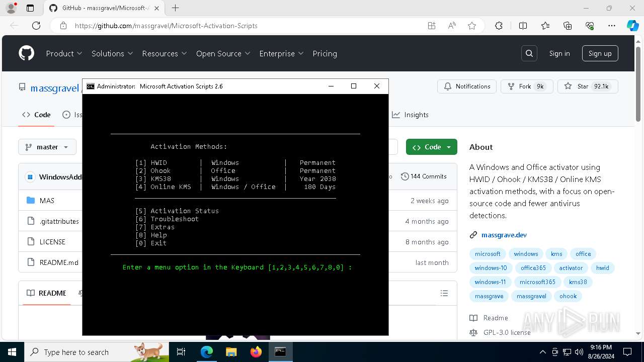Open Tab actions menu icon
The height and width of the screenshot is (362, 644).
(x=30, y=8)
